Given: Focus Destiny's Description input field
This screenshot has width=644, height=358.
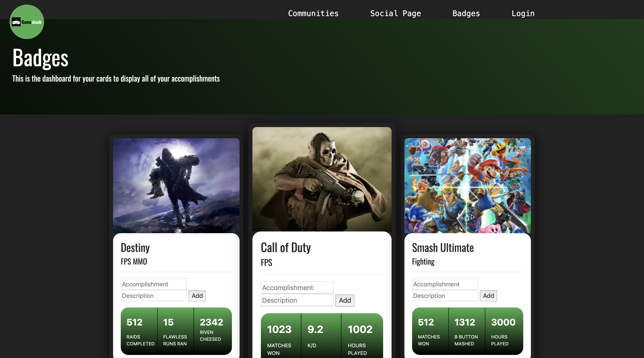Looking at the screenshot, I should click(x=154, y=296).
